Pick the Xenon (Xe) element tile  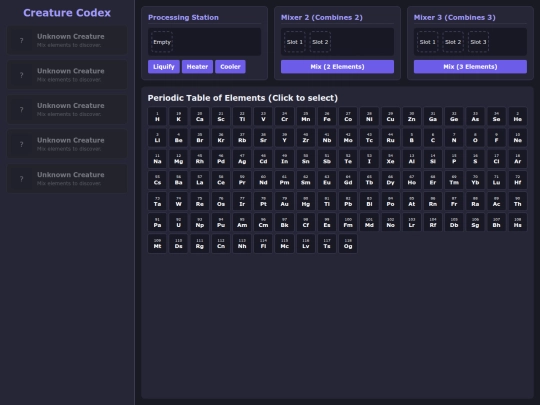click(391, 159)
